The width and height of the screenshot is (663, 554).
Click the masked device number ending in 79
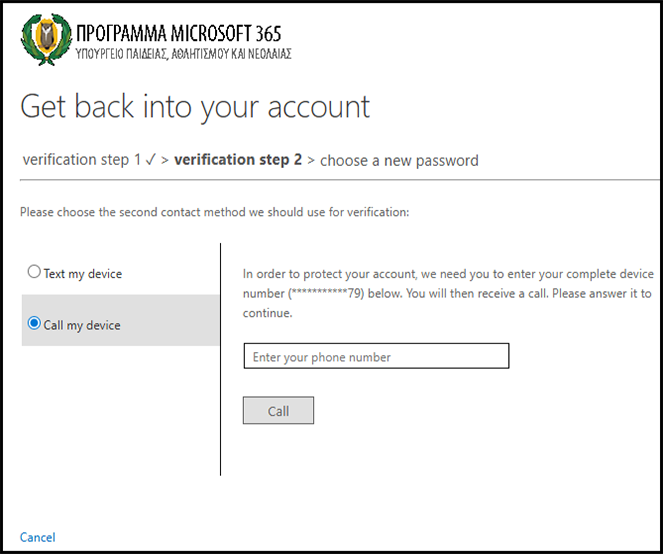click(326, 294)
